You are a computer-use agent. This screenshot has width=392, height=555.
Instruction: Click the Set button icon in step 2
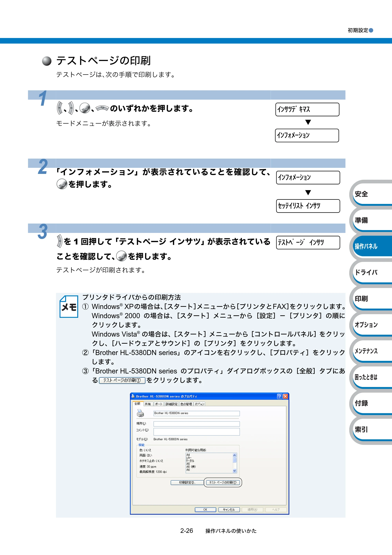point(62,184)
